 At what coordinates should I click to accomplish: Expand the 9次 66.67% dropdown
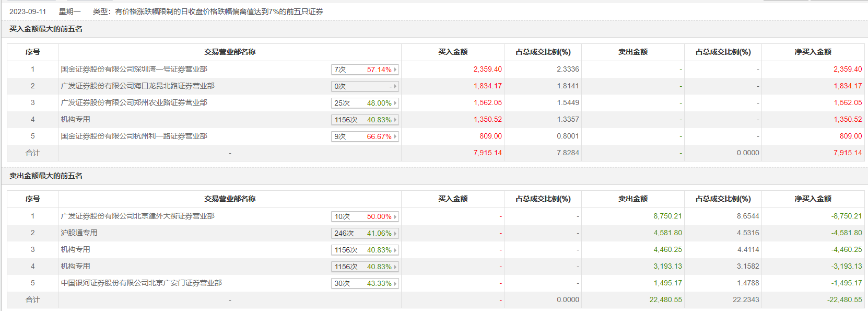point(365,136)
